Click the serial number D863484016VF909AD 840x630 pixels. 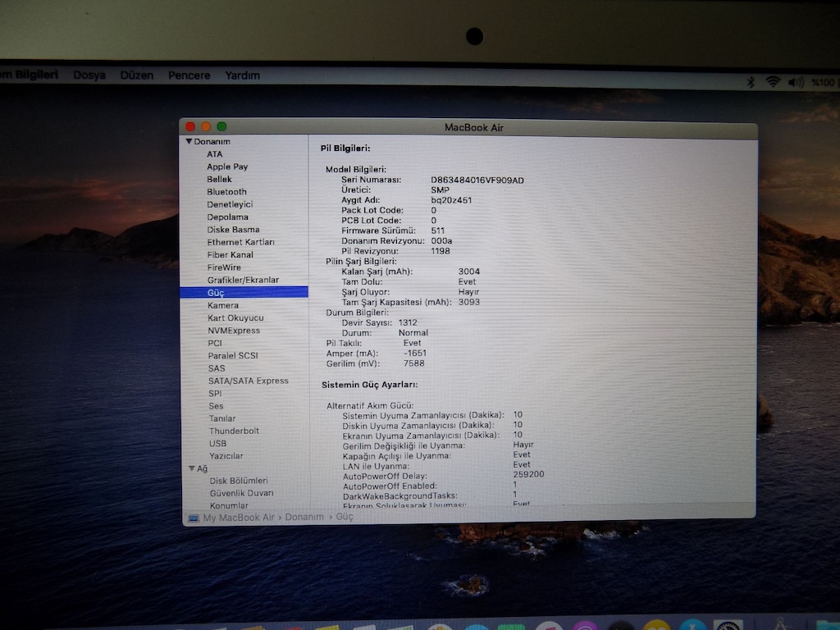point(477,180)
